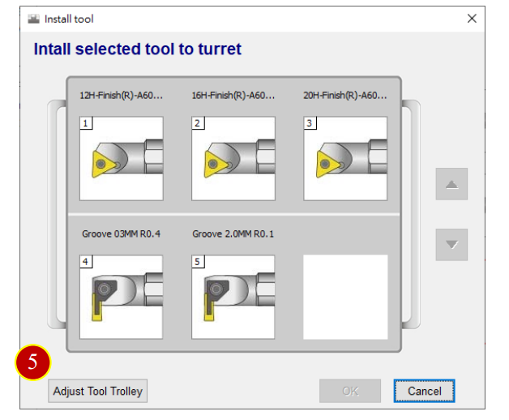Screen dimensions: 509x420
Task: Click the slot number 4 badge
Action: (x=86, y=262)
